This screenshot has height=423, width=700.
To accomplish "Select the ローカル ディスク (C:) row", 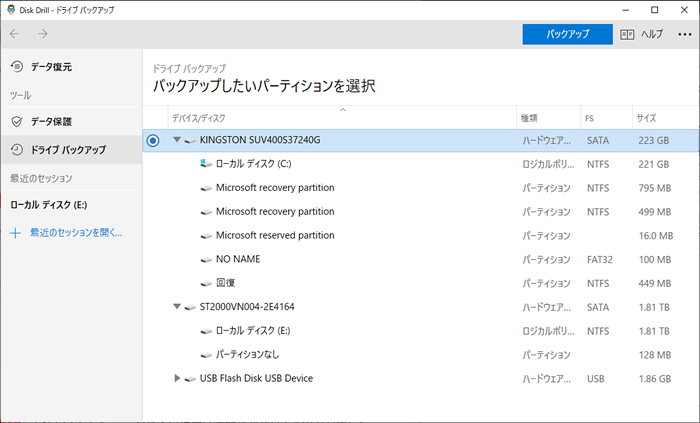I will [421, 164].
